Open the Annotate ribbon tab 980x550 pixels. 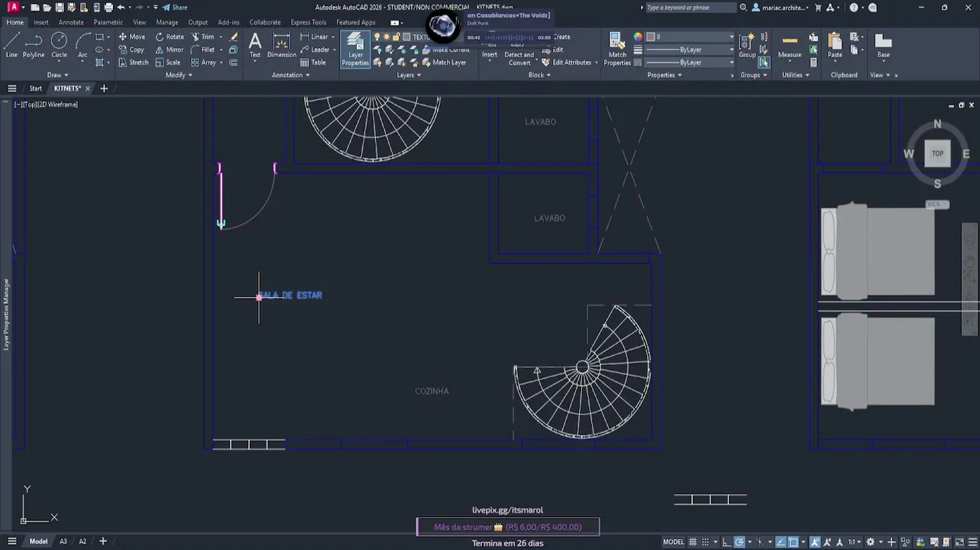pyautogui.click(x=71, y=22)
